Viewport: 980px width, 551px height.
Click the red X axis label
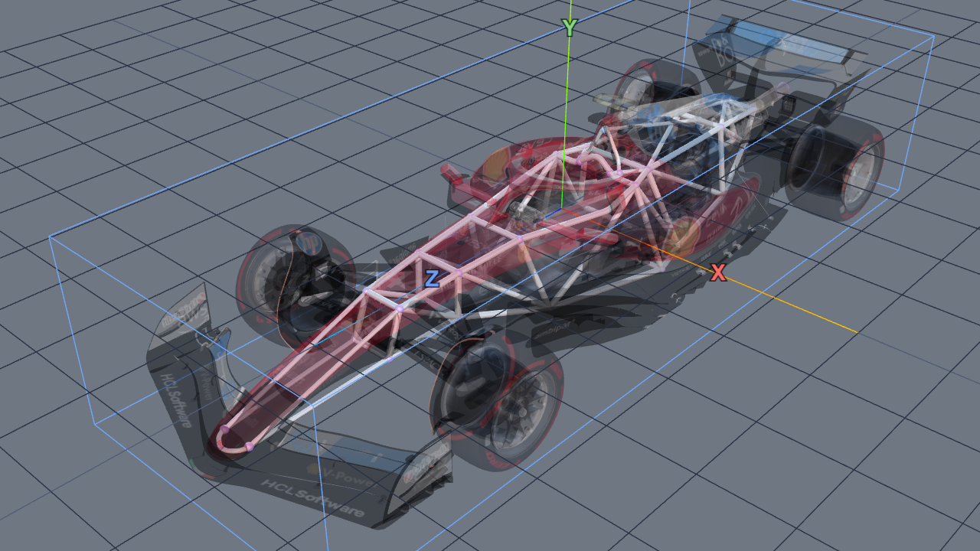click(718, 272)
